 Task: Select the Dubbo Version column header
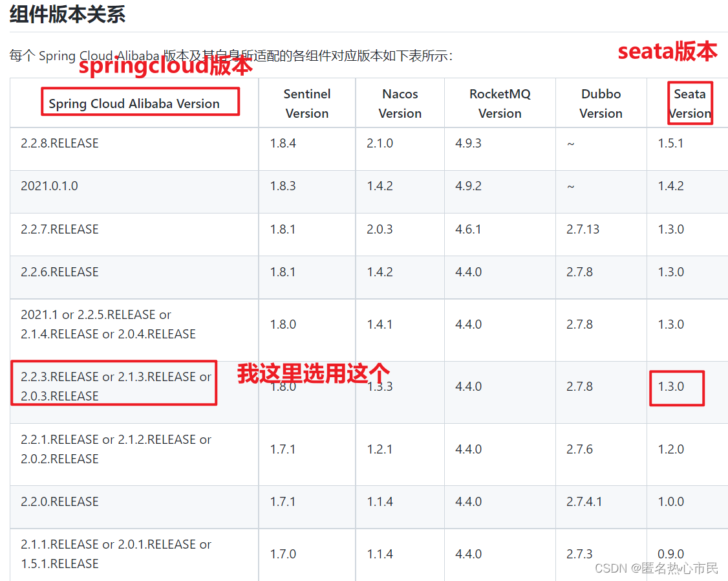click(x=601, y=104)
